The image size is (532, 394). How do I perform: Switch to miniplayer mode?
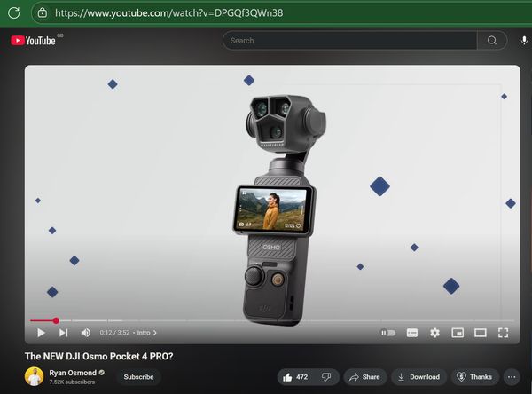(x=458, y=333)
